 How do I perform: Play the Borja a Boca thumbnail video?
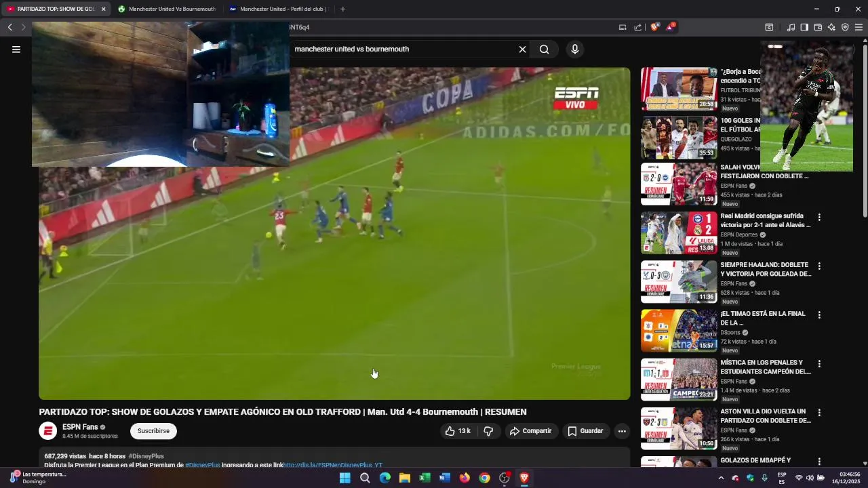[679, 89]
